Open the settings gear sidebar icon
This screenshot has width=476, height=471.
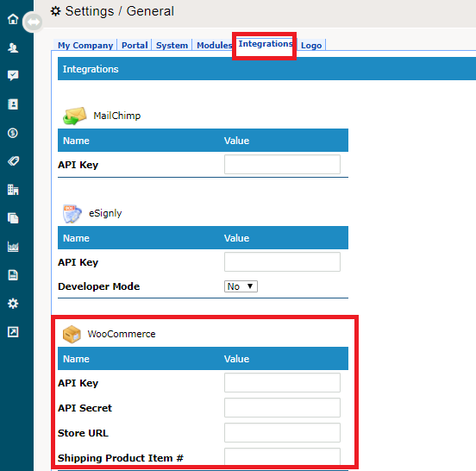13,304
